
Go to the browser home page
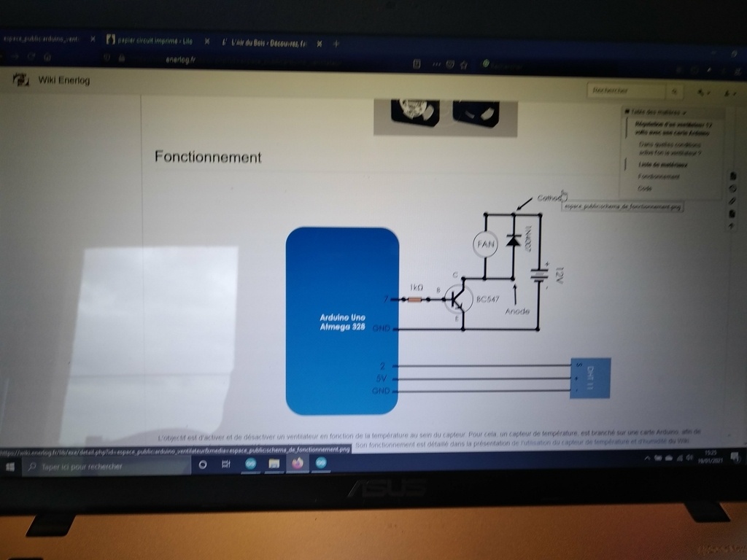tap(47, 57)
